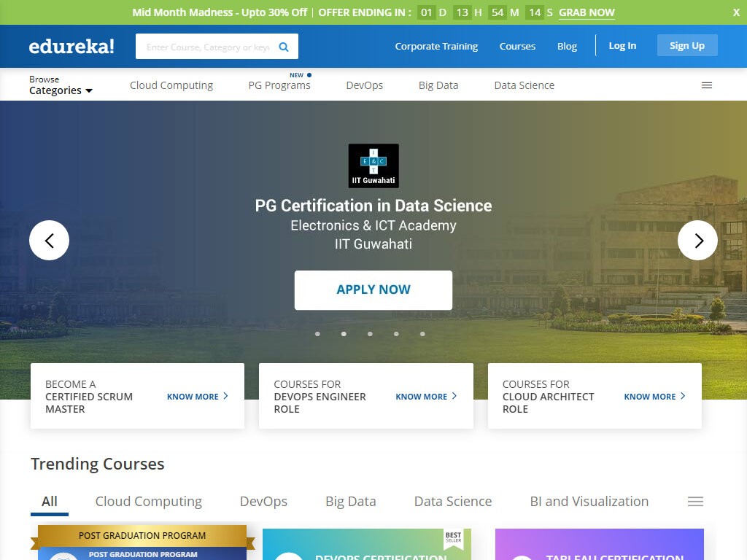Expand the Browse Categories dropdown

click(61, 85)
